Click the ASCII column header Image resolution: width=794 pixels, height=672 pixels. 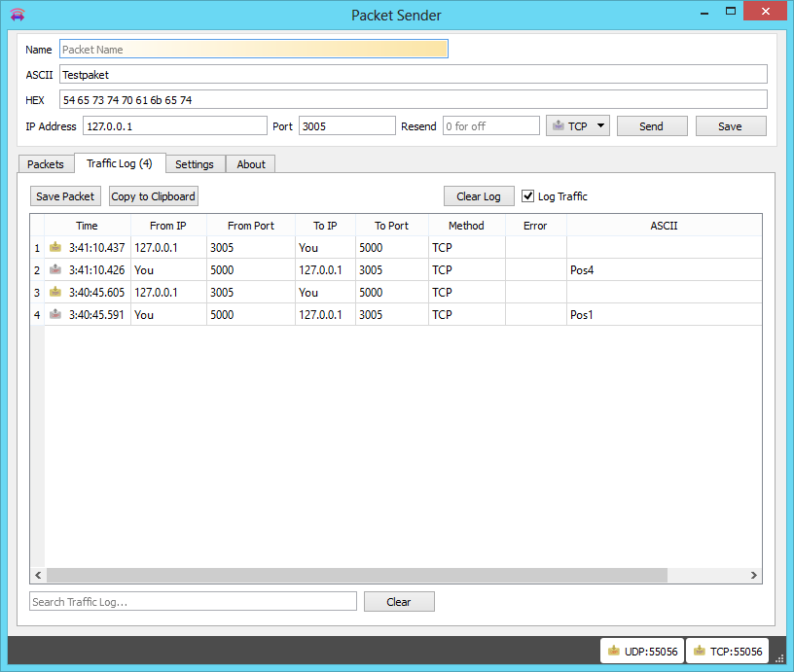[x=664, y=226]
